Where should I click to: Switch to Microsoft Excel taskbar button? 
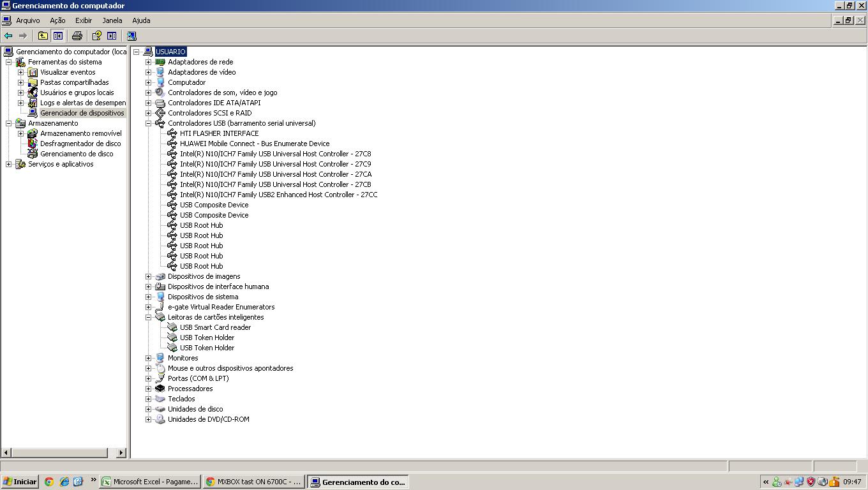click(x=150, y=482)
